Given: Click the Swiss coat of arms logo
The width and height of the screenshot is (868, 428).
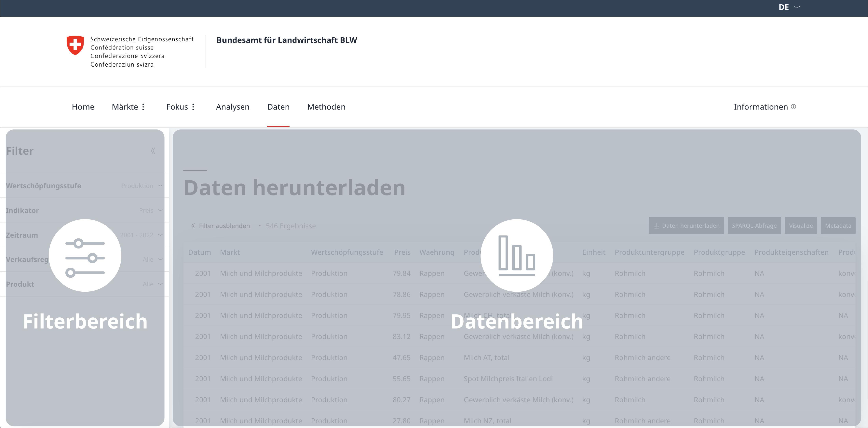Looking at the screenshot, I should pyautogui.click(x=75, y=45).
